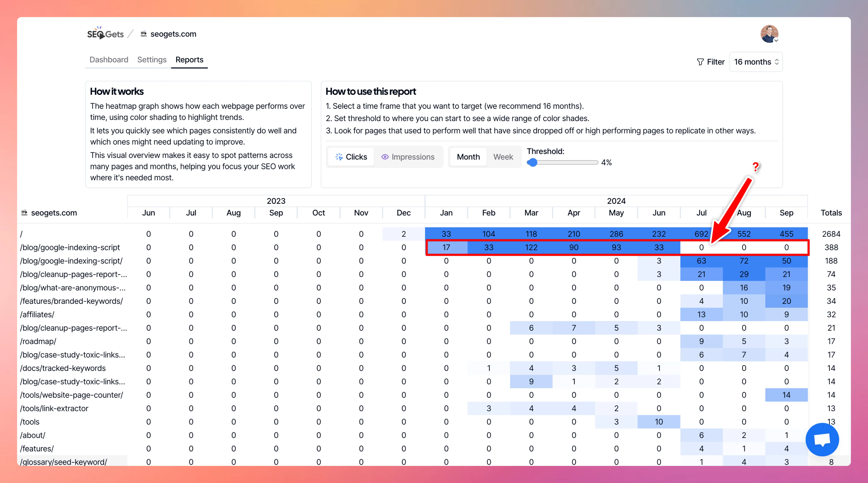Click the SEO Gets logo
The image size is (868, 483).
point(105,34)
